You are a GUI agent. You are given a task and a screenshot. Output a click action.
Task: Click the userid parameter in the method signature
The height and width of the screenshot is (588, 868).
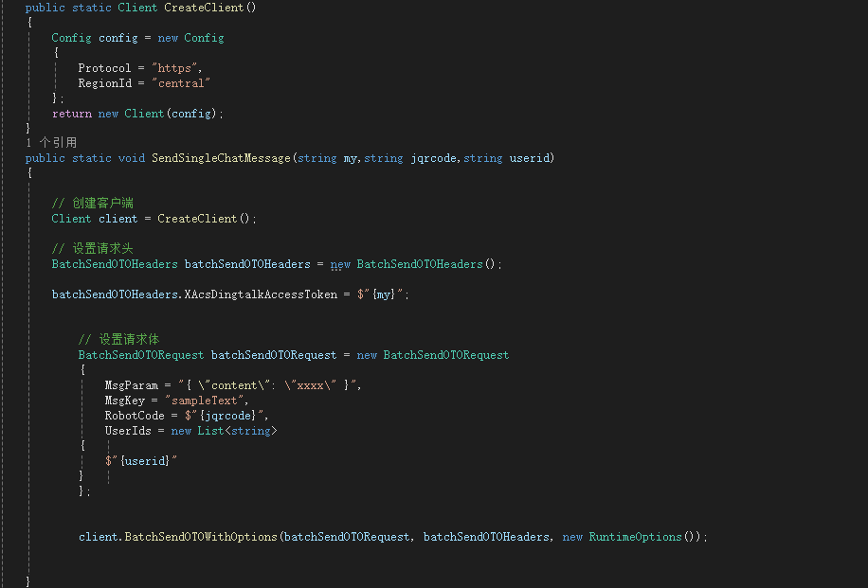[529, 158]
